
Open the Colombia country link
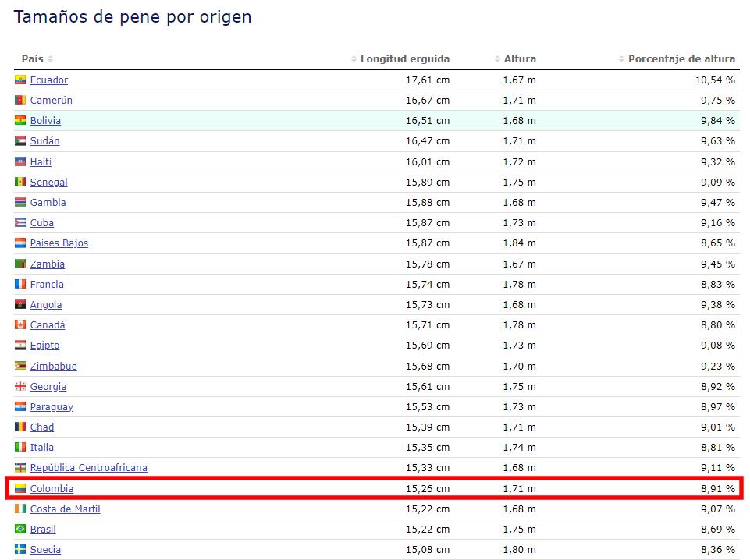52,489
